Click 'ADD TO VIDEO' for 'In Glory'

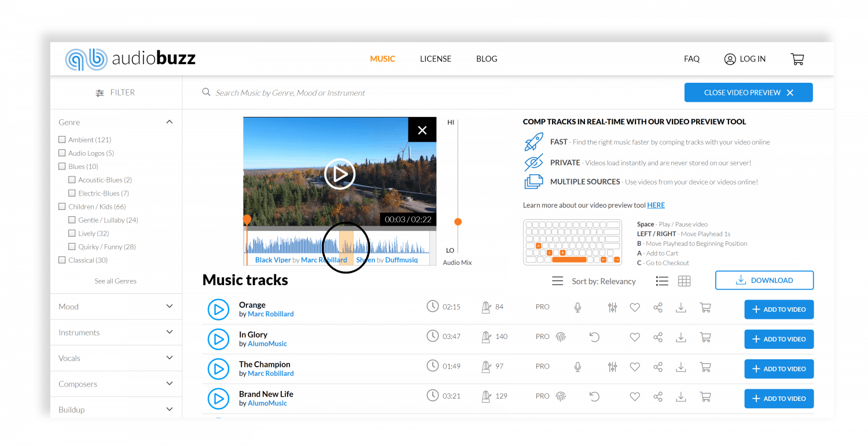pyautogui.click(x=778, y=339)
